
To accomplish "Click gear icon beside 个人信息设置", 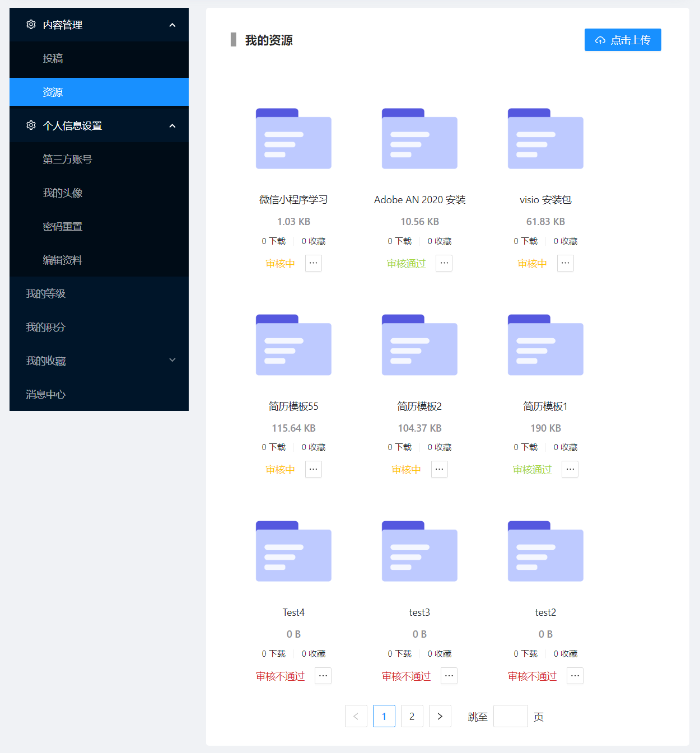I will tap(31, 125).
